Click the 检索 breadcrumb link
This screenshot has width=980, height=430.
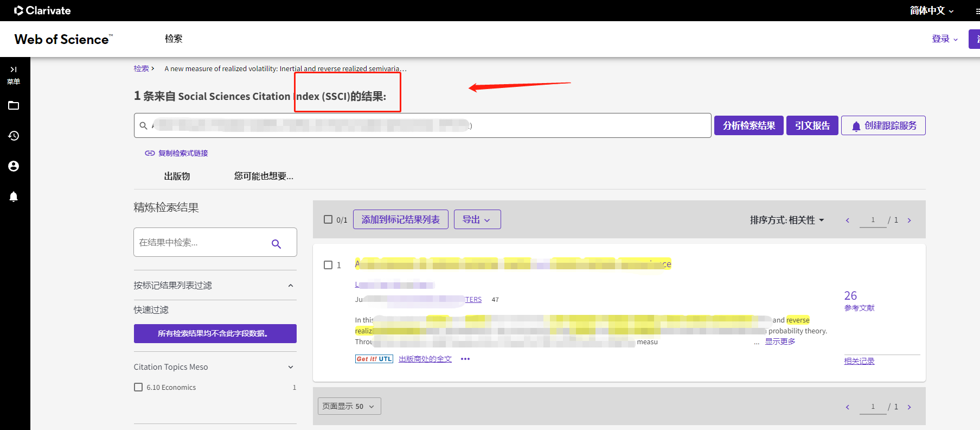141,68
